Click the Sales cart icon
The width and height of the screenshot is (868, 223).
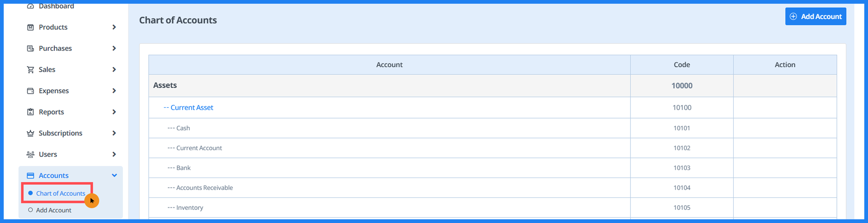click(x=30, y=70)
